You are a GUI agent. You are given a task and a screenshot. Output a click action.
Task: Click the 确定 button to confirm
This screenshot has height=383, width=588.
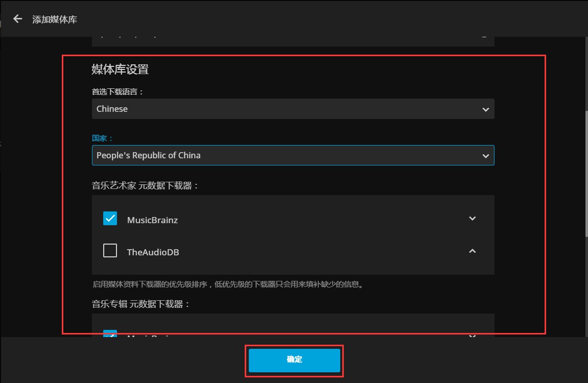[294, 360]
